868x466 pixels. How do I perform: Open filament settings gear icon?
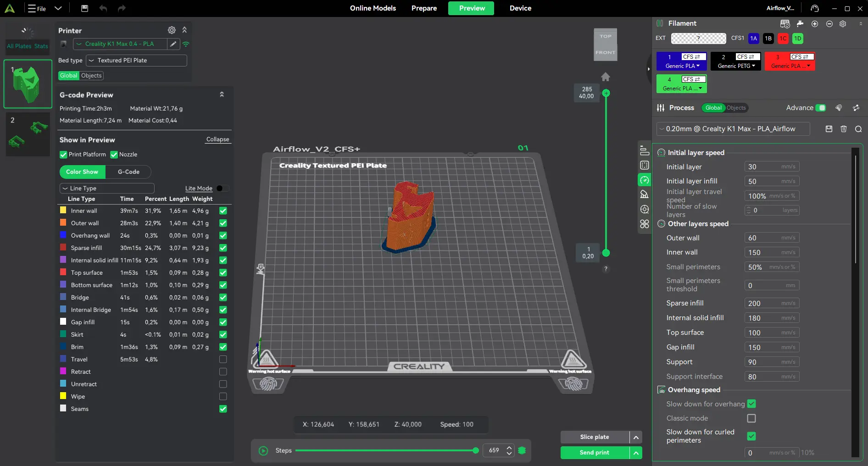(843, 24)
